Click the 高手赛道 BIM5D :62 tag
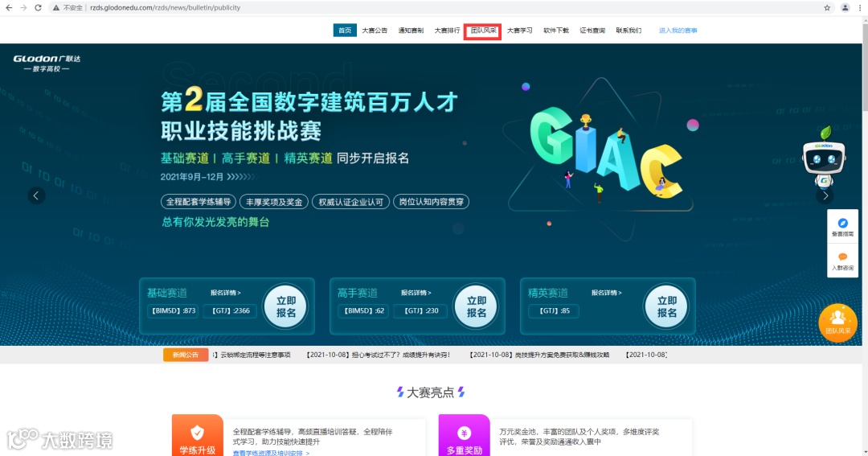Image resolution: width=868 pixels, height=456 pixels. click(x=363, y=310)
